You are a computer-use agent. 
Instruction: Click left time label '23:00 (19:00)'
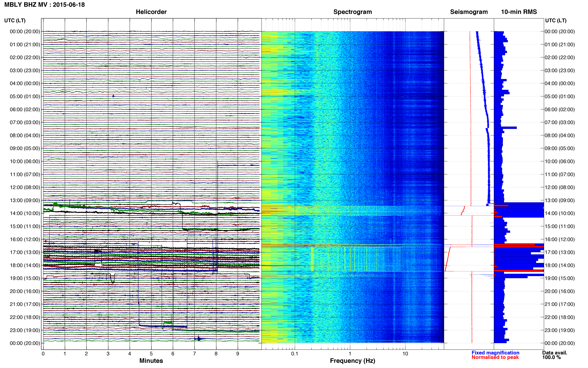pyautogui.click(x=25, y=330)
